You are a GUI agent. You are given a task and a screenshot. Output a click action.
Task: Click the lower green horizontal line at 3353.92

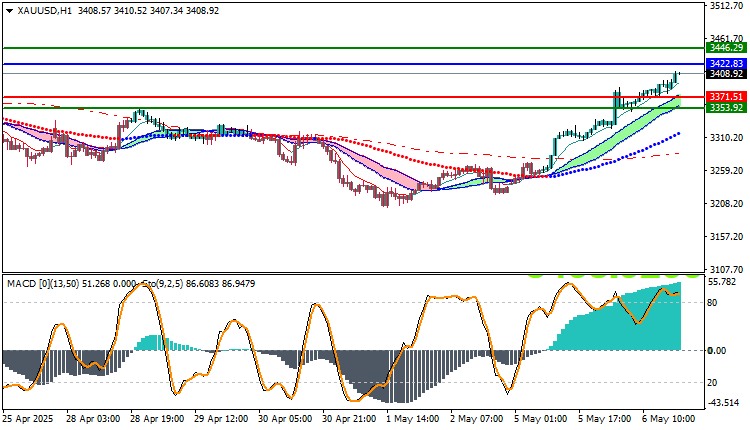pyautogui.click(x=354, y=108)
